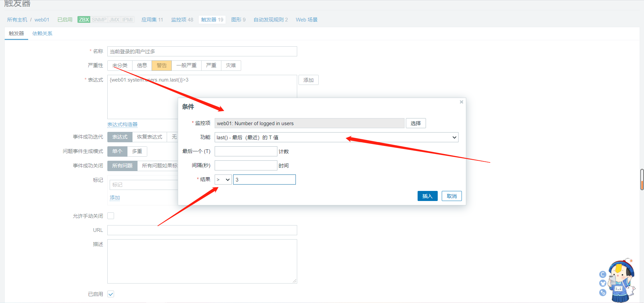Image resolution: width=644 pixels, height=303 pixels.
Task: Click the 最后一个 (T) input field
Action: pos(246,151)
